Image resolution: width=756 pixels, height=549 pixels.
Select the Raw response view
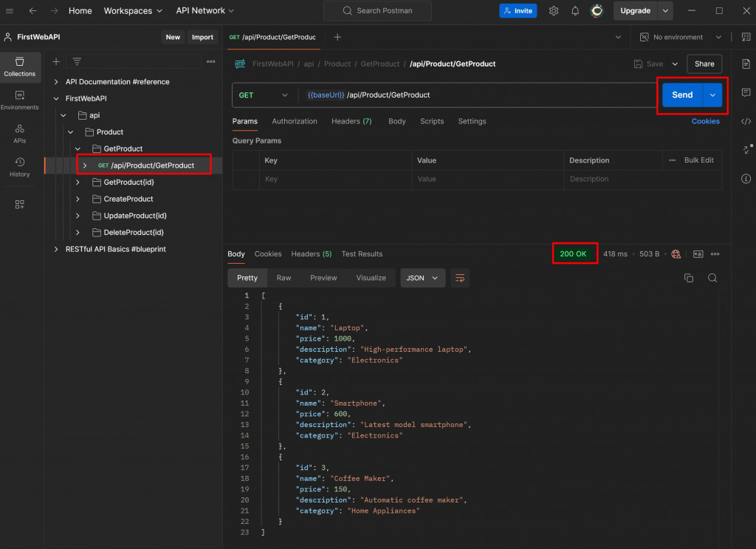click(x=283, y=278)
